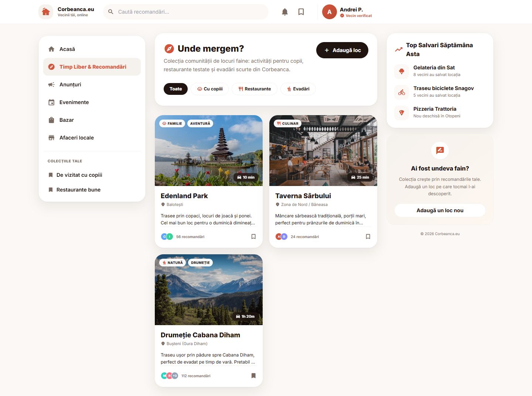
Task: Click the AVENTURĂ tag on Edenland Park
Action: 200,124
